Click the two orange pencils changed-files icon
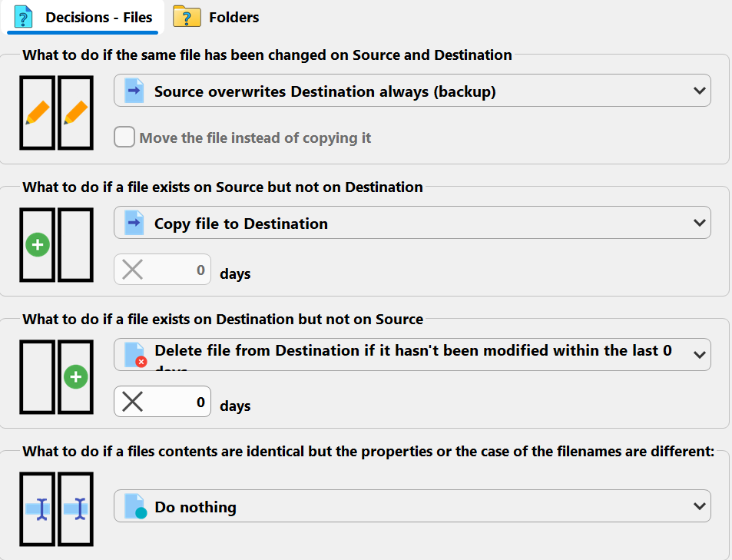Image resolution: width=732 pixels, height=560 pixels. pyautogui.click(x=57, y=113)
